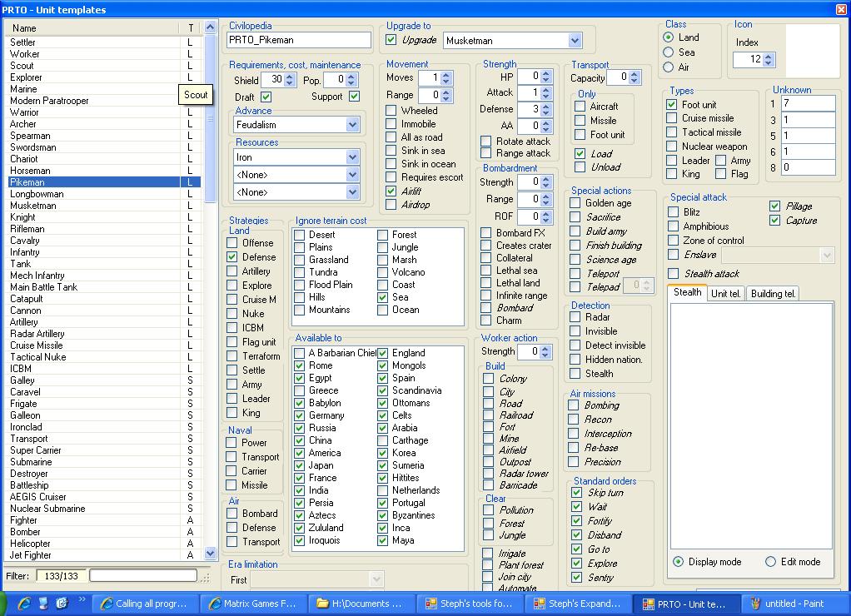Open the third Resources dropdown
The width and height of the screenshot is (851, 616).
pos(353,192)
